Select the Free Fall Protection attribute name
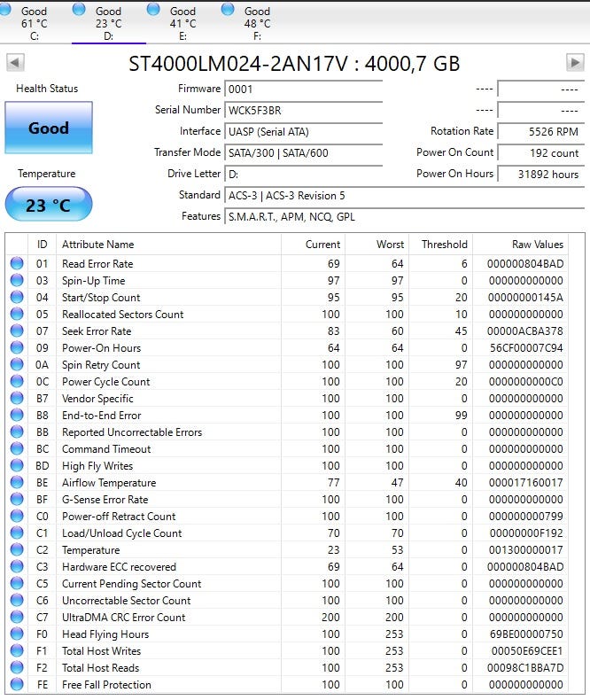Screen dimensions: 590x700 pyautogui.click(x=106, y=685)
